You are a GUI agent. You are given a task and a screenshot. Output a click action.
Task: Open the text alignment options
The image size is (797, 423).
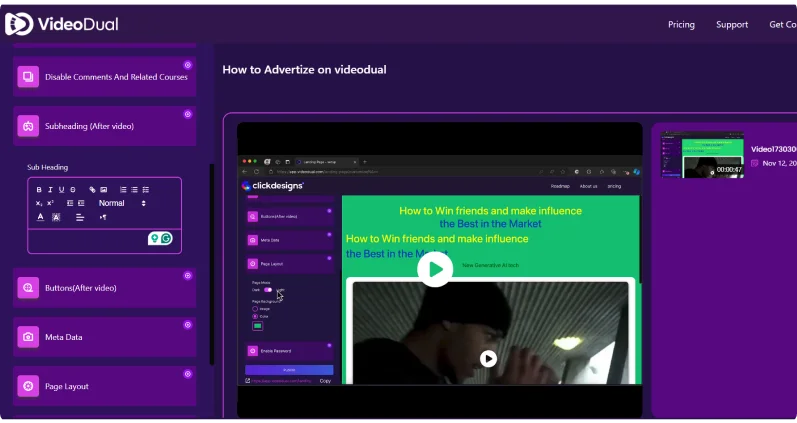80,217
